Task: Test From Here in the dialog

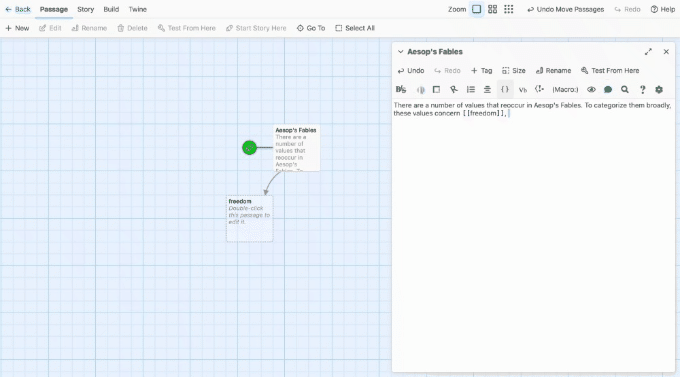Action: click(610, 71)
